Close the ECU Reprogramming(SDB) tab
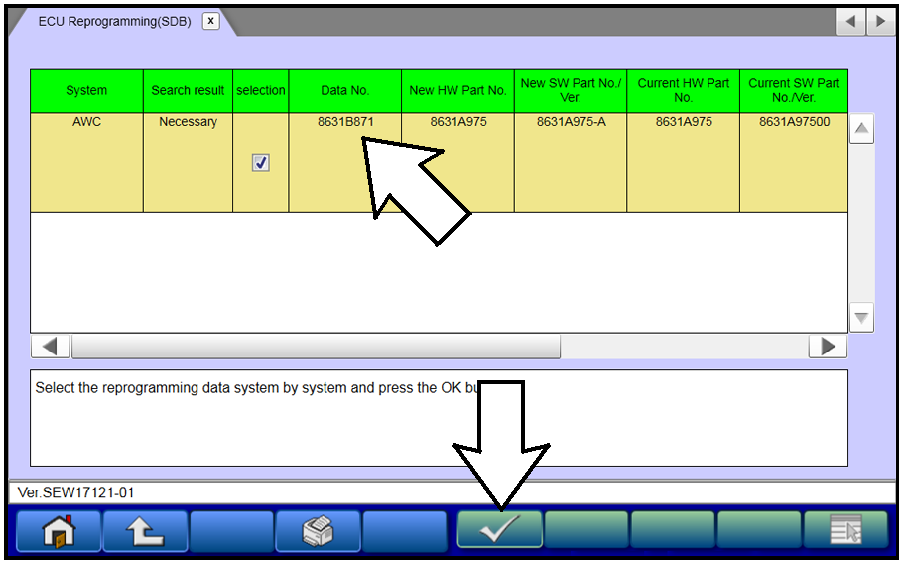The image size is (901, 565). (210, 21)
